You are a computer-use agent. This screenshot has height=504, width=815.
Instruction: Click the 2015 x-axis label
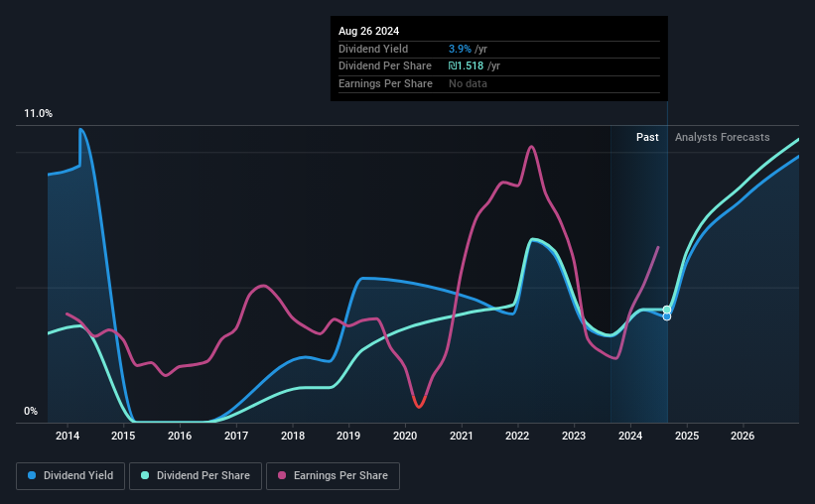[x=123, y=436]
